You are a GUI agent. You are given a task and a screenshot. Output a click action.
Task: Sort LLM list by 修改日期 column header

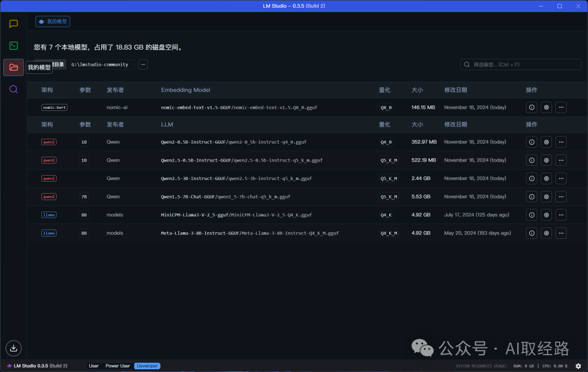point(456,125)
